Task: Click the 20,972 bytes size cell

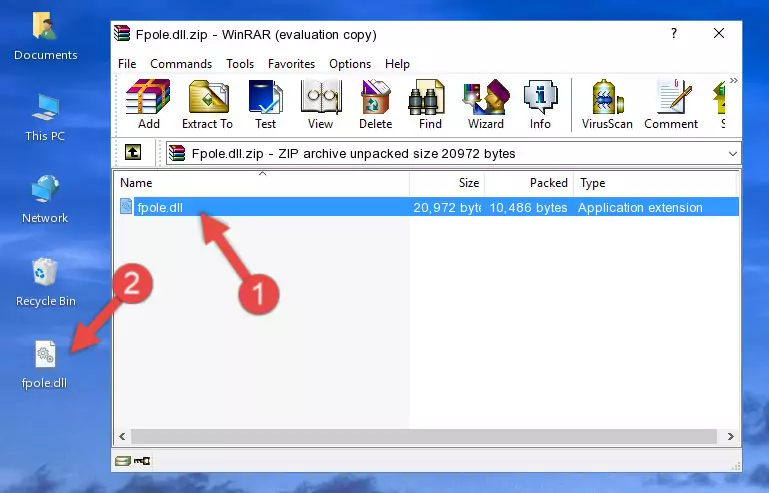Action: point(447,208)
